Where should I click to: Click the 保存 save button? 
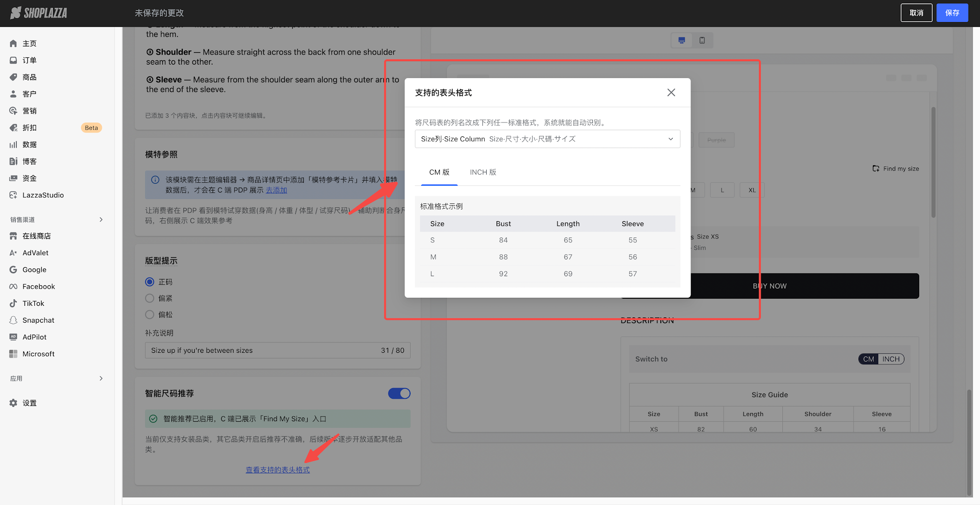tap(952, 13)
